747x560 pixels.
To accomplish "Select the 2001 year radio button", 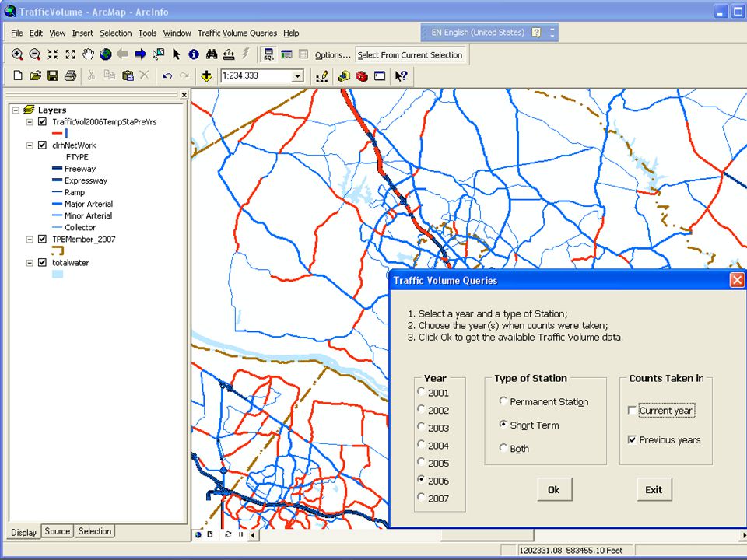I will (421, 391).
